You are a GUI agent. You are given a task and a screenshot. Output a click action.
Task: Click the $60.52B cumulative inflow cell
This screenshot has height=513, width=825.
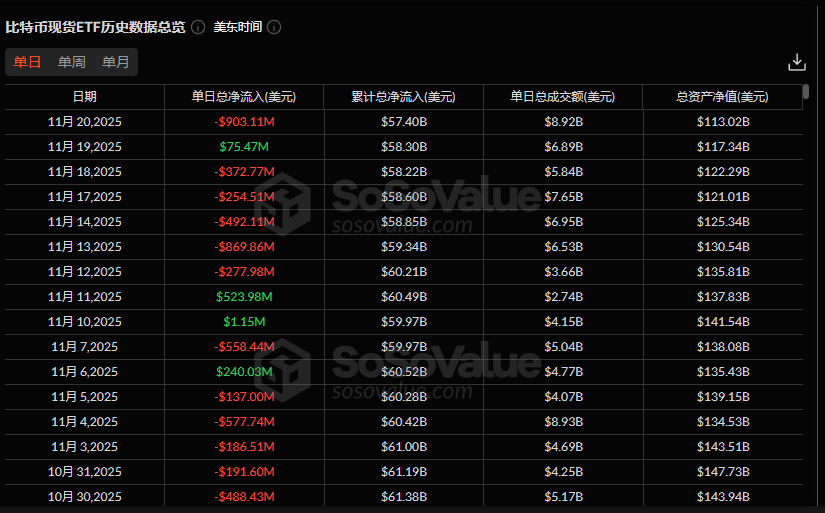tap(404, 372)
